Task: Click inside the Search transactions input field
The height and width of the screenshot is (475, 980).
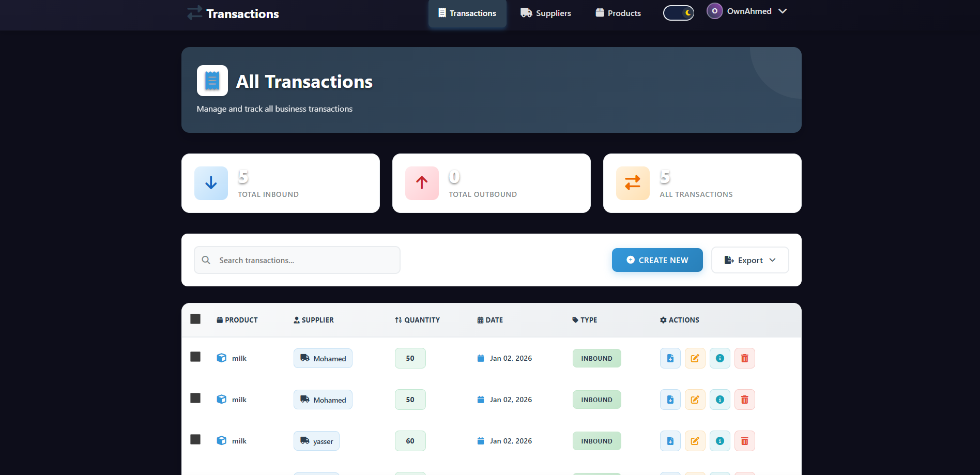Action: pyautogui.click(x=297, y=260)
